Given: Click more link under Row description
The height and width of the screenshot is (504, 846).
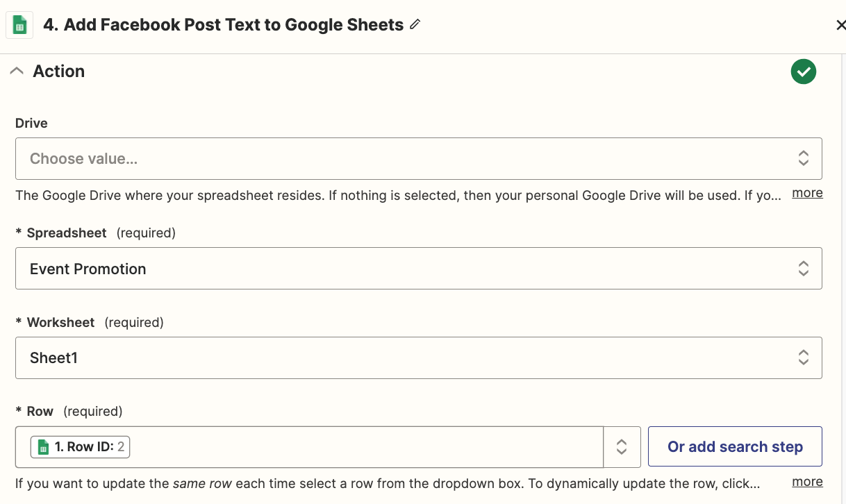Looking at the screenshot, I should pos(807,482).
